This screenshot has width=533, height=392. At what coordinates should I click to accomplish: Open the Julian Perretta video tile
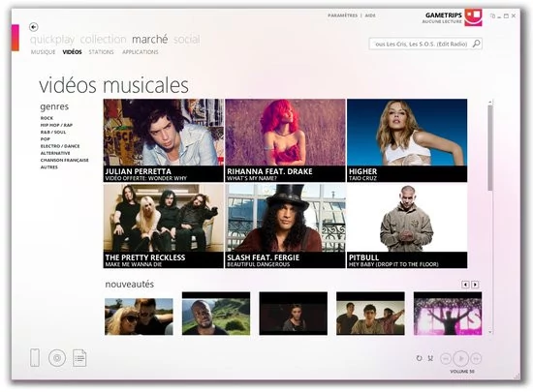[164, 140]
